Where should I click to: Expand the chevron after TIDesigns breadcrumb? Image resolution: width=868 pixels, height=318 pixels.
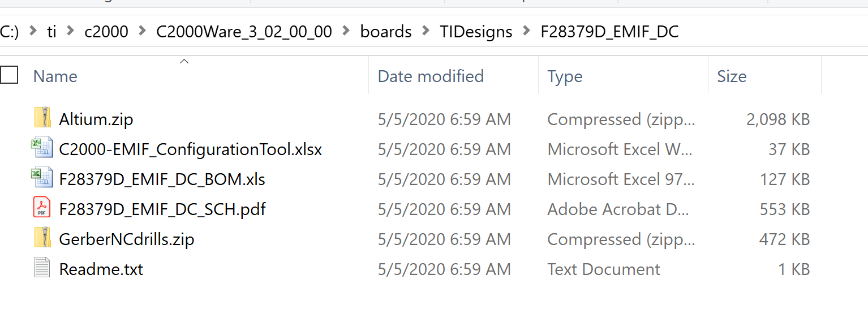(x=527, y=31)
